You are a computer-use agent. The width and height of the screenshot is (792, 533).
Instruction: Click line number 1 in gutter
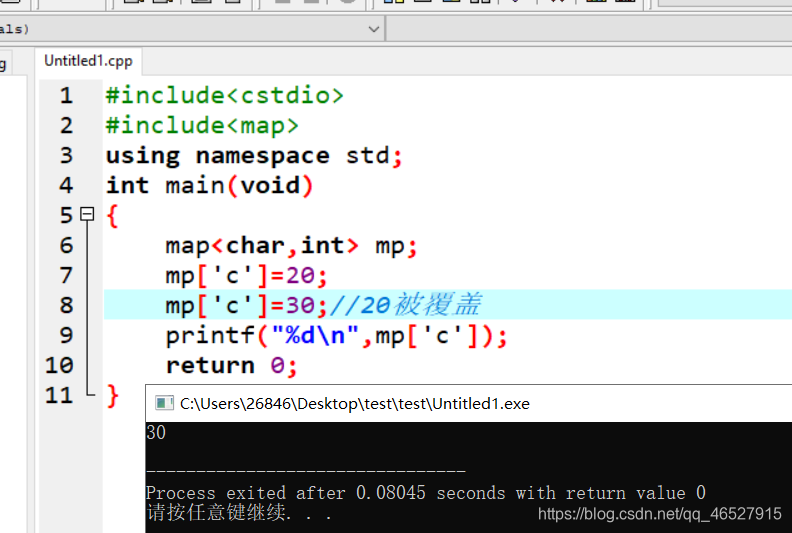pos(66,95)
